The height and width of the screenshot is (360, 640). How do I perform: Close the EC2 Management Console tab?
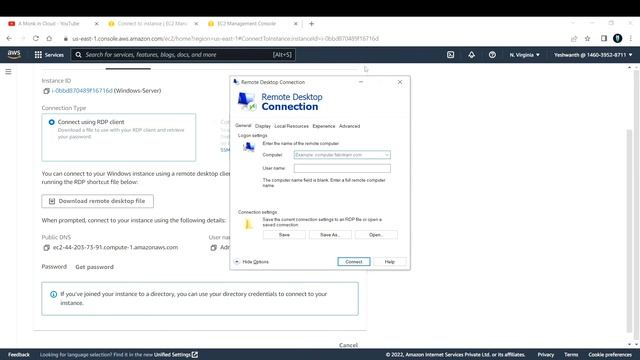coord(296,24)
